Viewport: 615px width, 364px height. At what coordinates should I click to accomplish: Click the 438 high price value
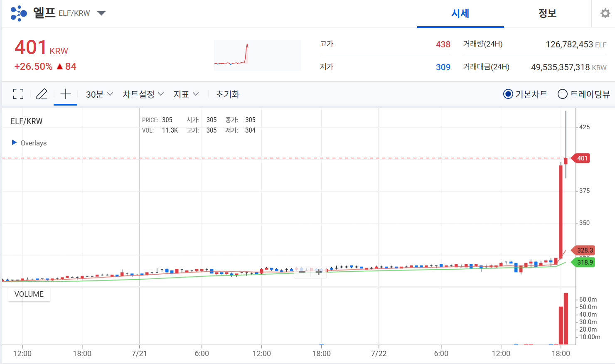pos(443,44)
